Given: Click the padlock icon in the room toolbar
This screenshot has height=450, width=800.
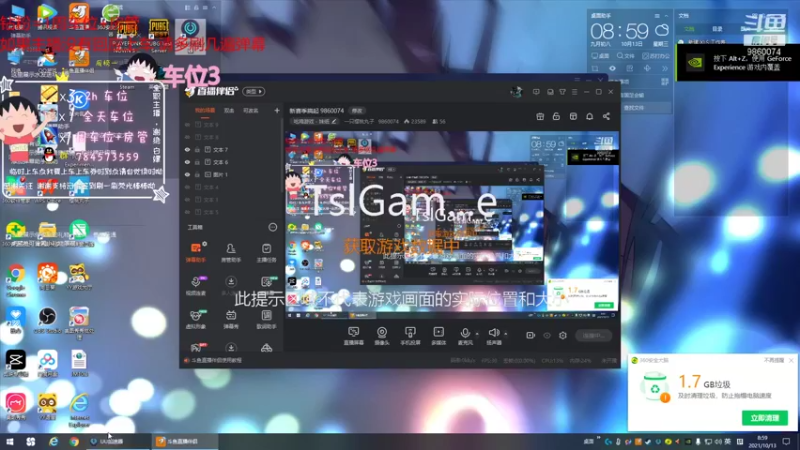Looking at the screenshot, I should [556, 116].
